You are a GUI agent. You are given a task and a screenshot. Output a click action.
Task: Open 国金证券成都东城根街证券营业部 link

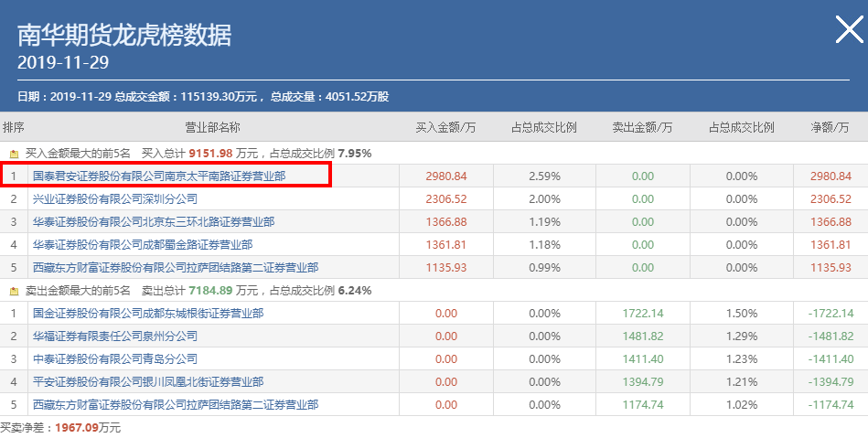(x=148, y=314)
